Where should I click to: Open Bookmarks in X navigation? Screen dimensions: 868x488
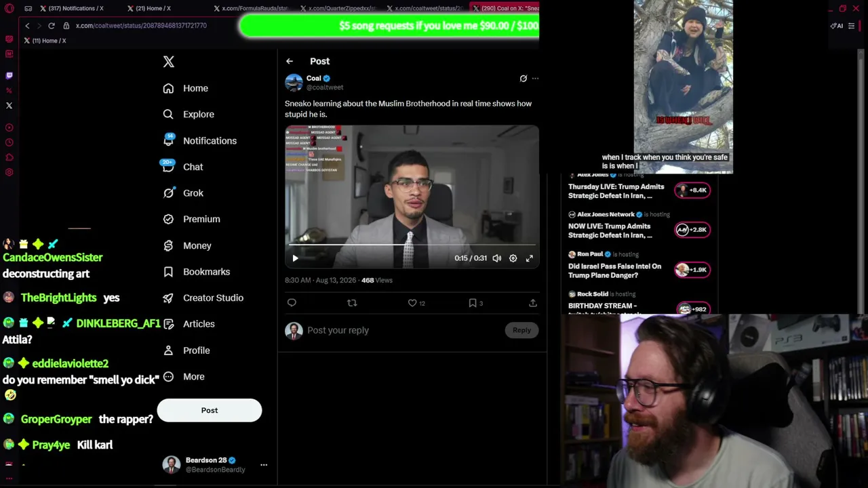(197, 272)
